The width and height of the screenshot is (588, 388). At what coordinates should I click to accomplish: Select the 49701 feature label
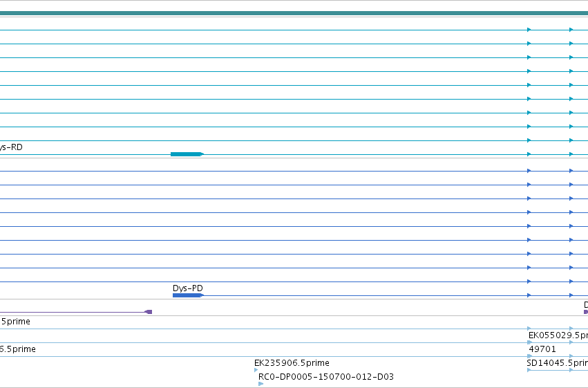tap(542, 349)
